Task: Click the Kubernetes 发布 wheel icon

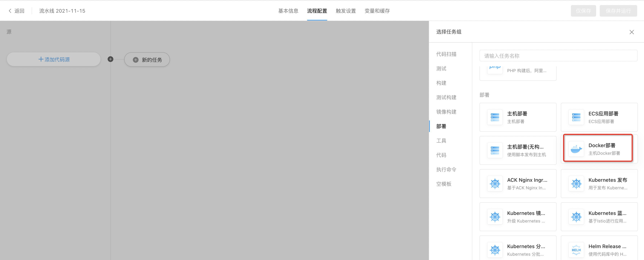Action: [576, 184]
